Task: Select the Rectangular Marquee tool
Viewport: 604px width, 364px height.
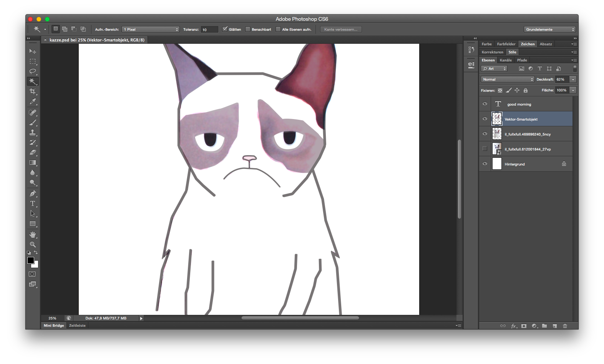Action: click(33, 61)
